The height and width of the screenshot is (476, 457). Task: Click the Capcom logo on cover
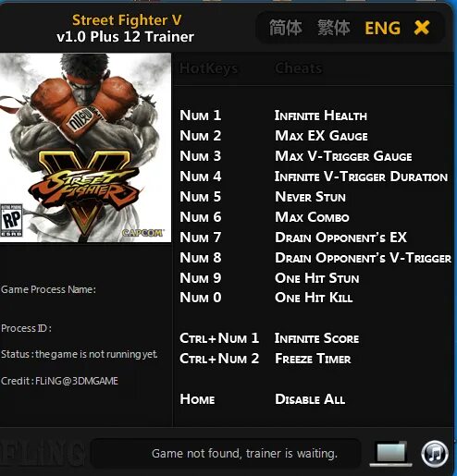[x=142, y=233]
